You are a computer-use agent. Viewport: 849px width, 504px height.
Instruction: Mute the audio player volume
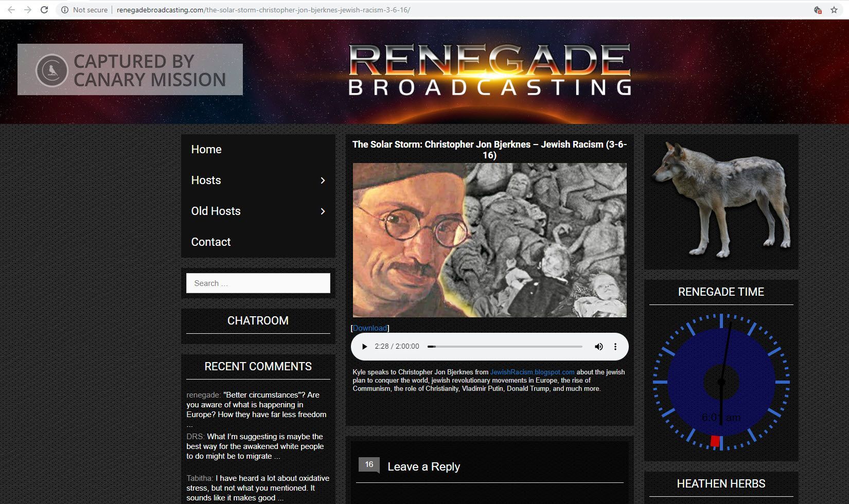pos(599,347)
